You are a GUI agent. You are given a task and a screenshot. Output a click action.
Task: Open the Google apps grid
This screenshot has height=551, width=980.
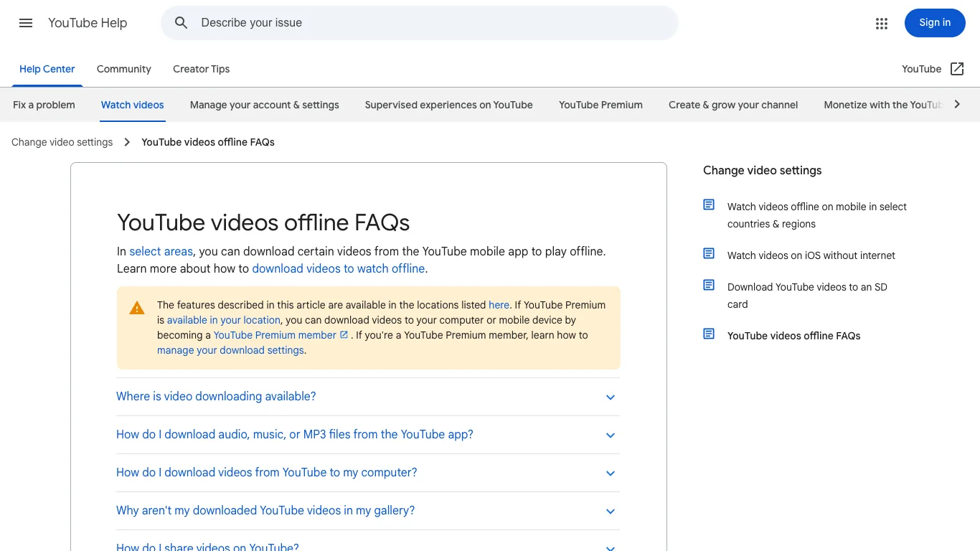882,23
